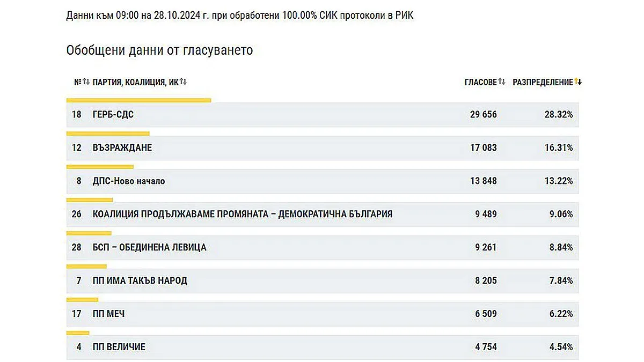644x362 pixels.
Task: Click the 29 656 vote count
Action: click(483, 114)
